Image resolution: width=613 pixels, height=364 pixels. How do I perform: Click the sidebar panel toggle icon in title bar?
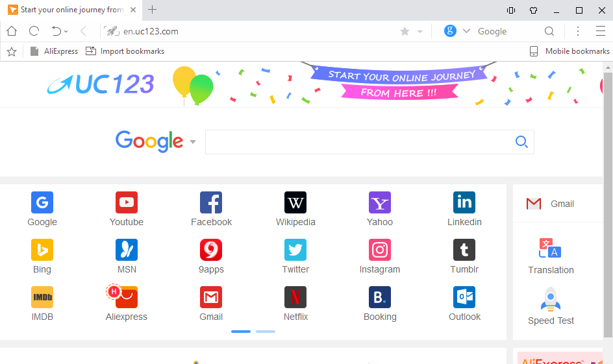click(511, 10)
